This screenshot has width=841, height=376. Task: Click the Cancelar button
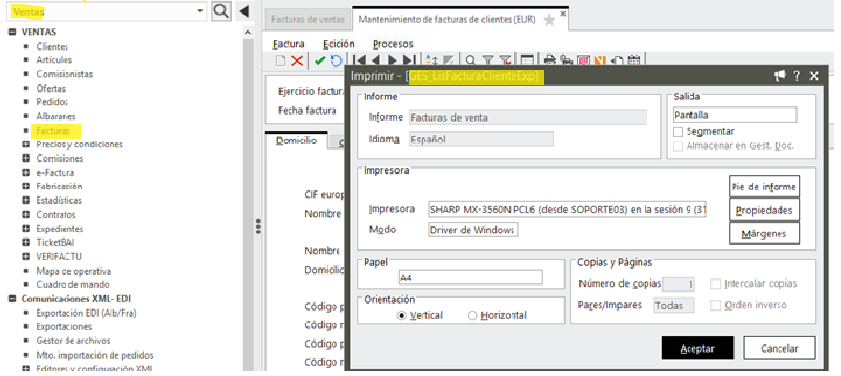[779, 348]
